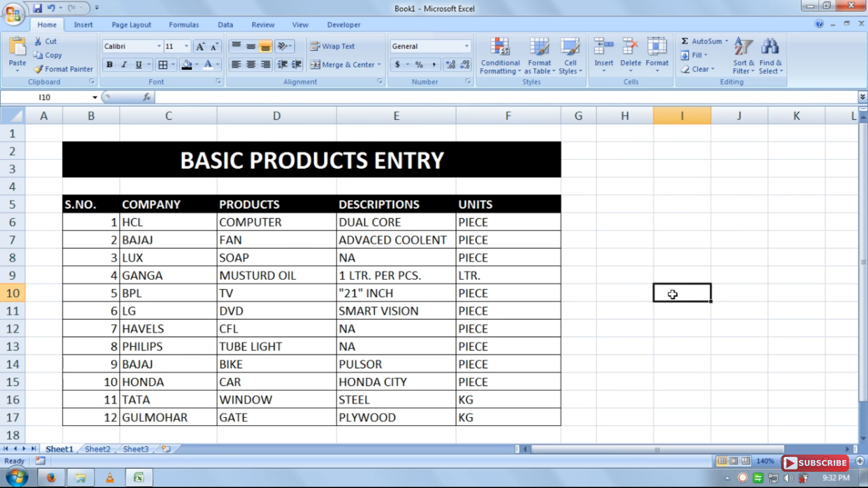This screenshot has width=868, height=488.
Task: Open the Sheet2 worksheet tab
Action: 97,449
